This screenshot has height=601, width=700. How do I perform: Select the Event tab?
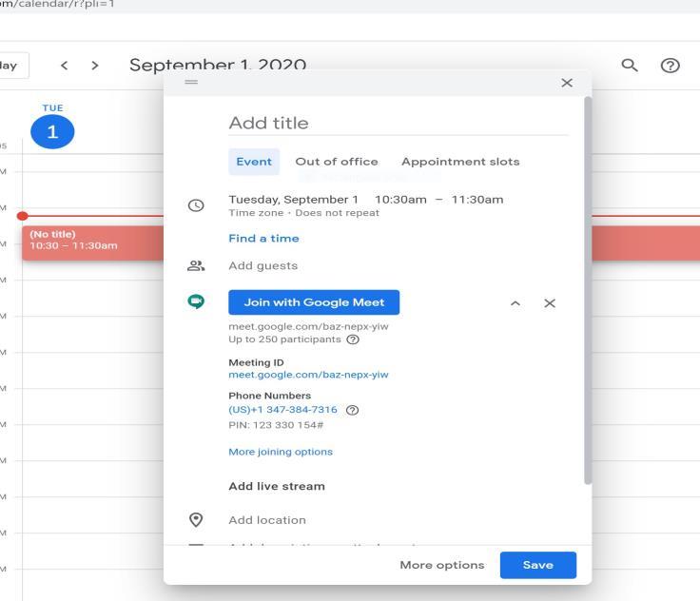[x=254, y=162]
